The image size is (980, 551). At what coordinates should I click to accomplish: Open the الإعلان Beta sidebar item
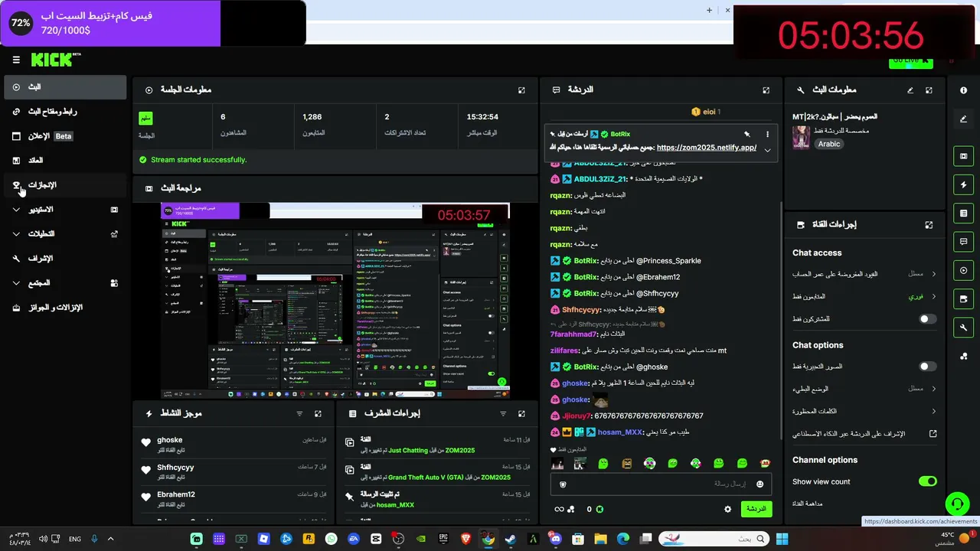(x=64, y=136)
